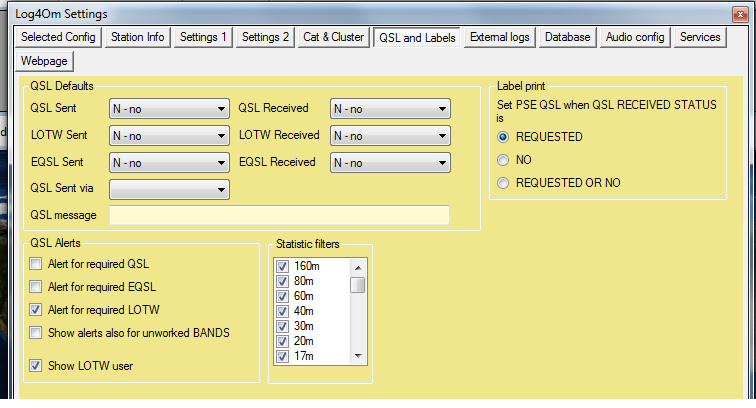Uncheck the 160m band filter

click(283, 266)
